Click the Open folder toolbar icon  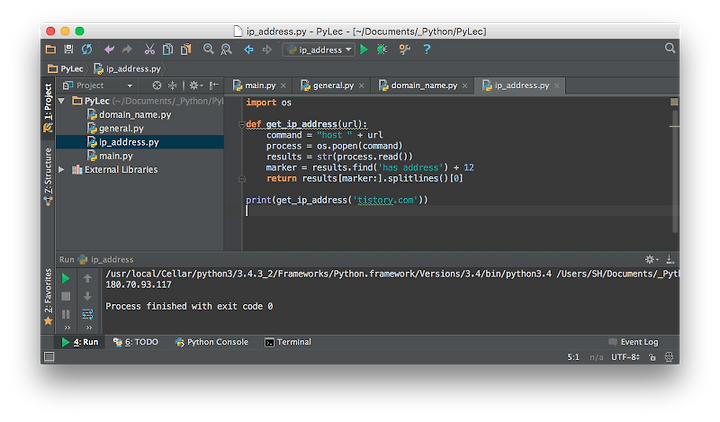(x=51, y=49)
